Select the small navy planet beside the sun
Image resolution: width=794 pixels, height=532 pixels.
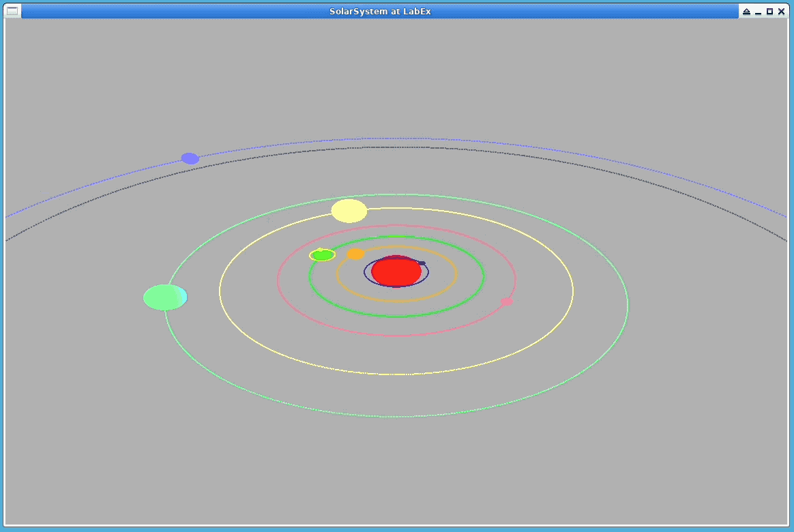[x=422, y=263]
